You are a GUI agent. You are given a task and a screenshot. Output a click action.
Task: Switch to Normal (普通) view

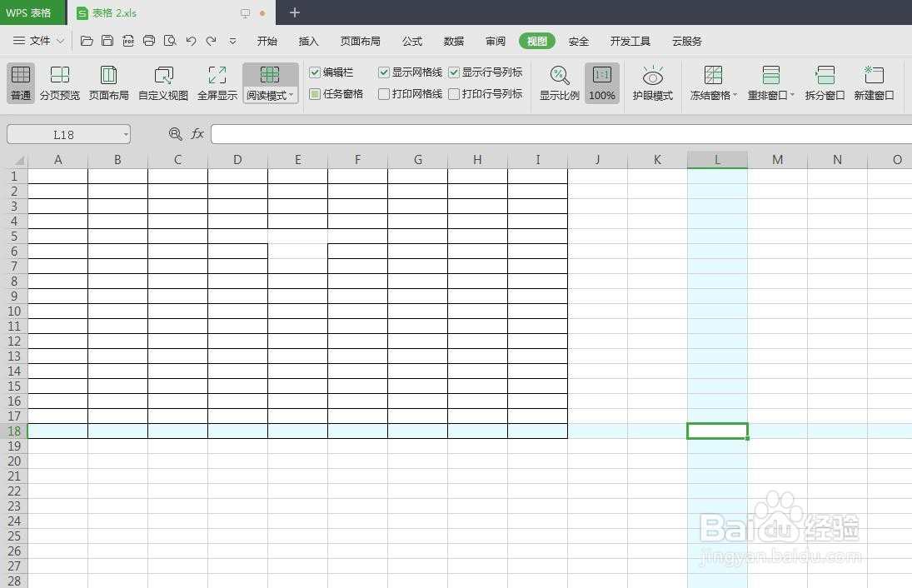click(21, 82)
